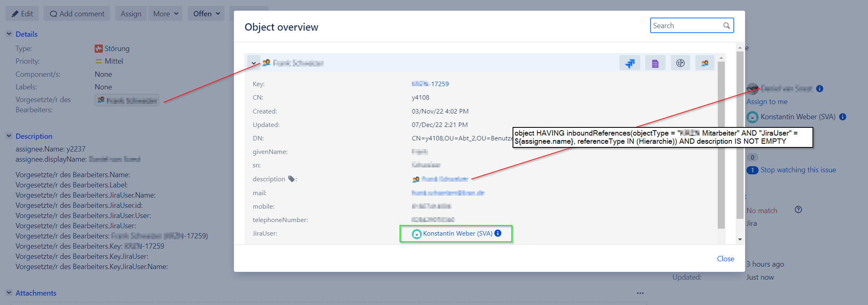The height and width of the screenshot is (305, 868).
Task: Click the object type people icon at right
Action: [x=705, y=63]
